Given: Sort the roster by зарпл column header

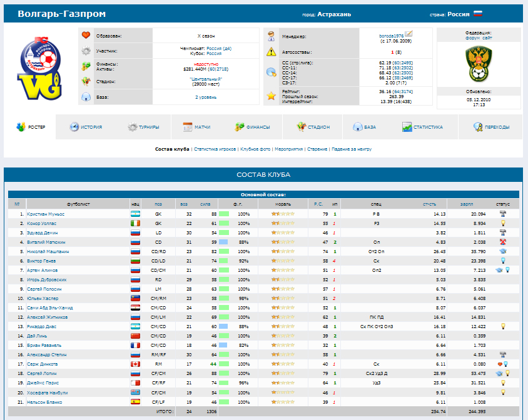Looking at the screenshot, I should [x=466, y=204].
